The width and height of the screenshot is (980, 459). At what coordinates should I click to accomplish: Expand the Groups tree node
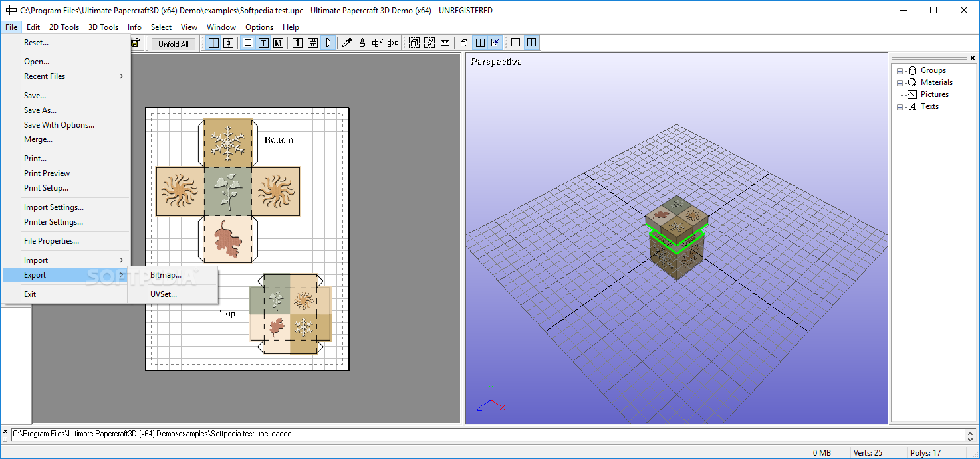pos(900,71)
